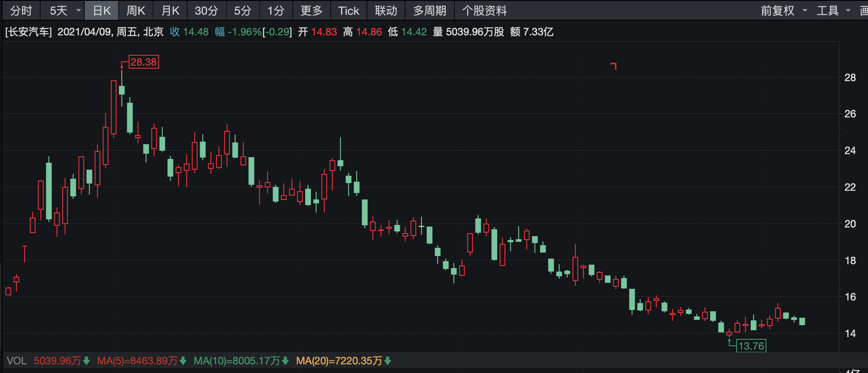Open the 日K daily candlestick tab
The height and width of the screenshot is (373, 868).
coord(102,10)
